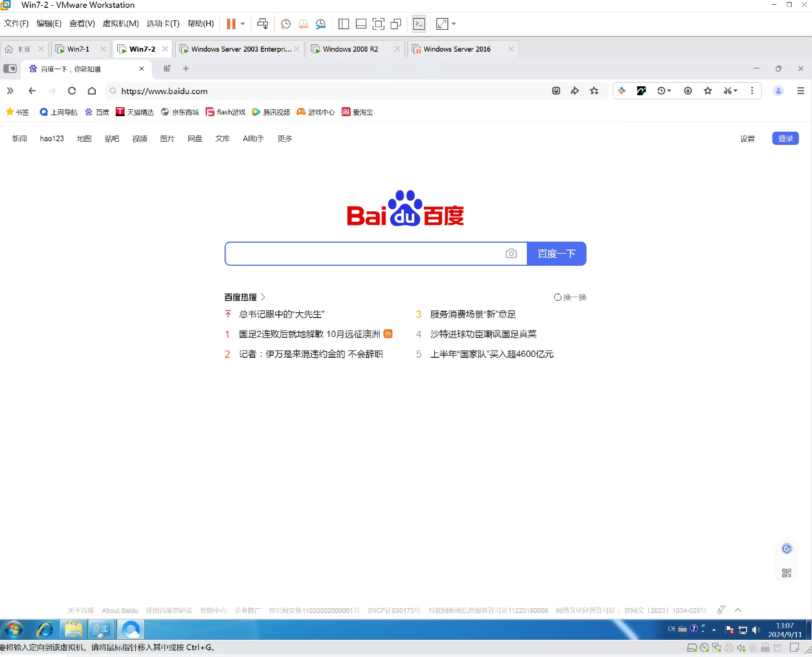Click the taskbar volume speaker icon

(756, 630)
